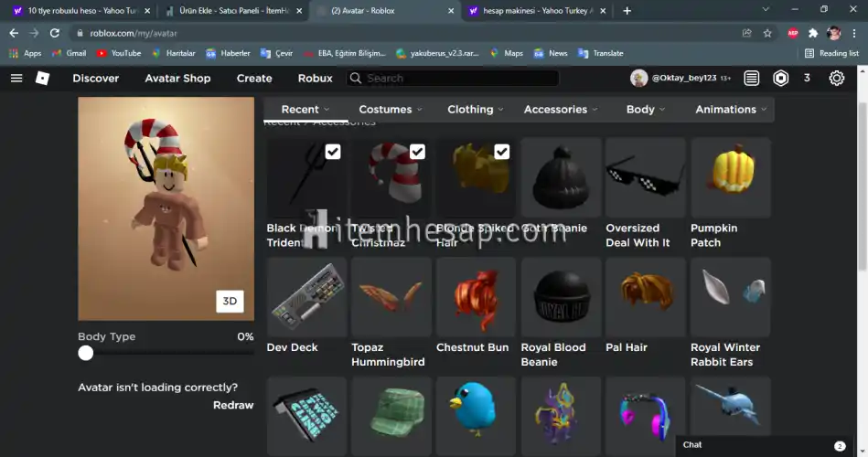Uncheck the Twisted Christmaz accessory
This screenshot has width=868, height=457.
[x=417, y=152]
